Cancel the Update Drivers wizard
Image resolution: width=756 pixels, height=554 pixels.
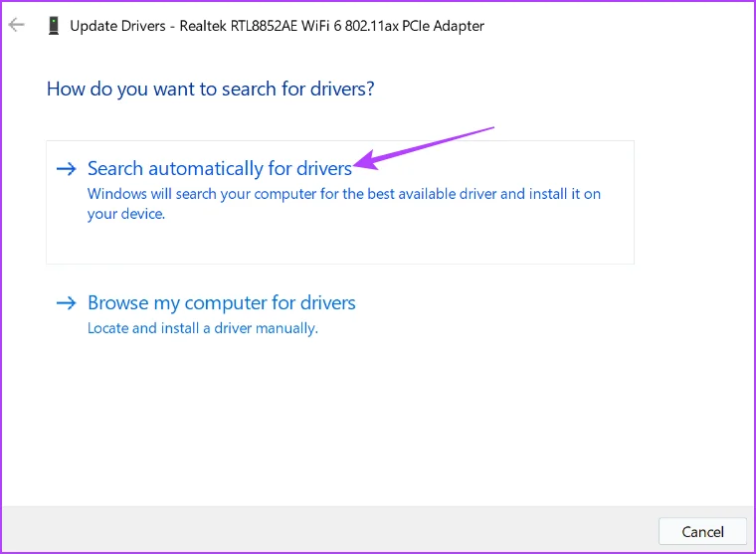(x=702, y=531)
